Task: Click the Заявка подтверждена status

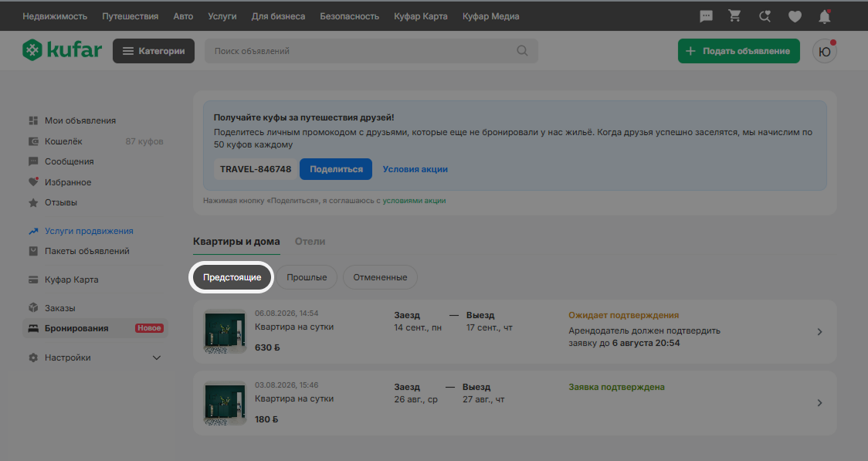Action: click(x=617, y=387)
